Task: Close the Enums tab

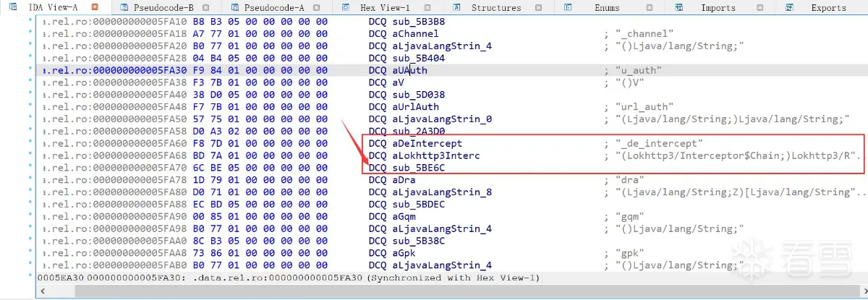Action: pos(650,7)
